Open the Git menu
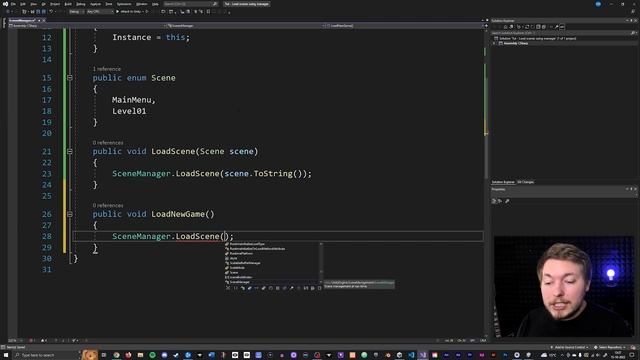This screenshot has width=640, height=360. (x=43, y=4)
